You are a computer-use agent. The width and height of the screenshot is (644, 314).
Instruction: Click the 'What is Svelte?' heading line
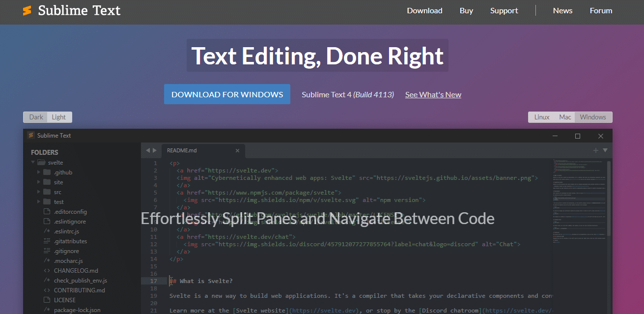pos(201,281)
